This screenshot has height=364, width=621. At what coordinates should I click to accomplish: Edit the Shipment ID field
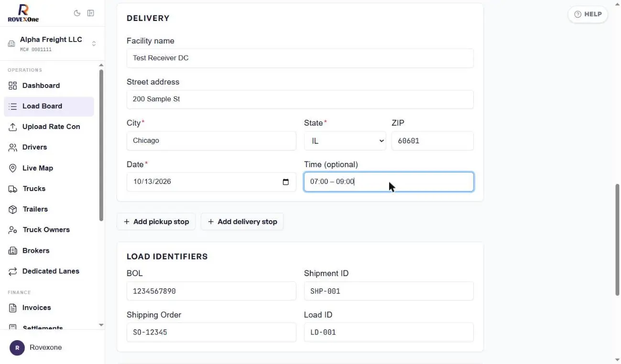[389, 291]
